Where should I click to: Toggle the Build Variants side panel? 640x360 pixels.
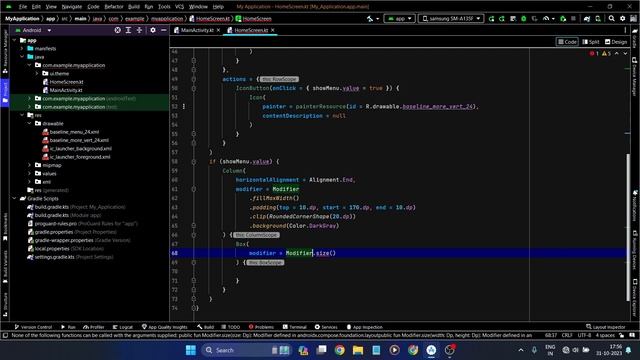tap(5, 267)
